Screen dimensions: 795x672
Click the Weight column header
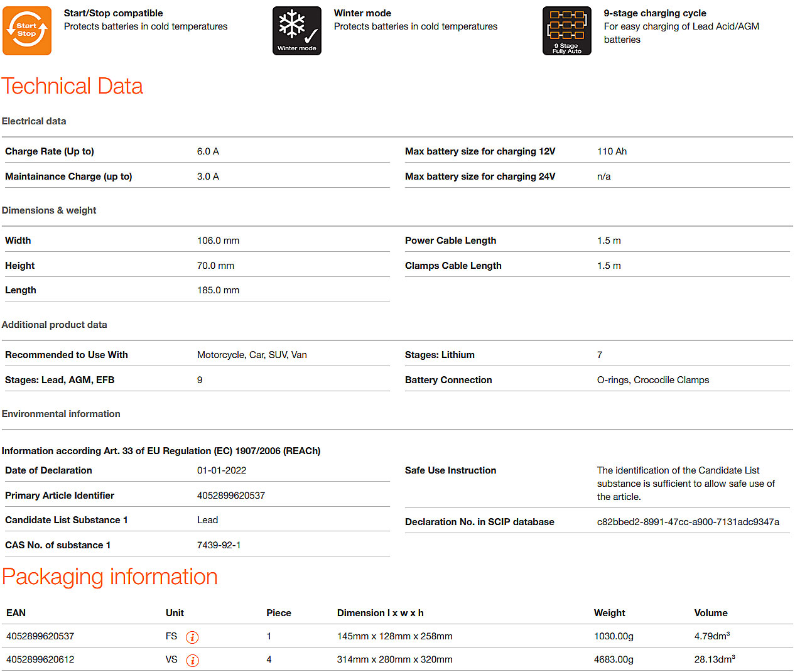click(x=609, y=613)
